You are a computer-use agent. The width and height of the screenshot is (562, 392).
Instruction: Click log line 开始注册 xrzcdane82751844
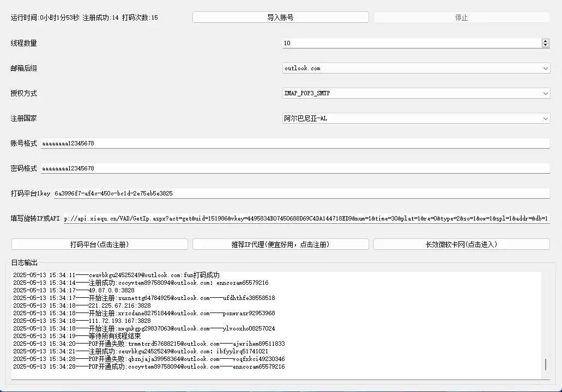coord(144,313)
